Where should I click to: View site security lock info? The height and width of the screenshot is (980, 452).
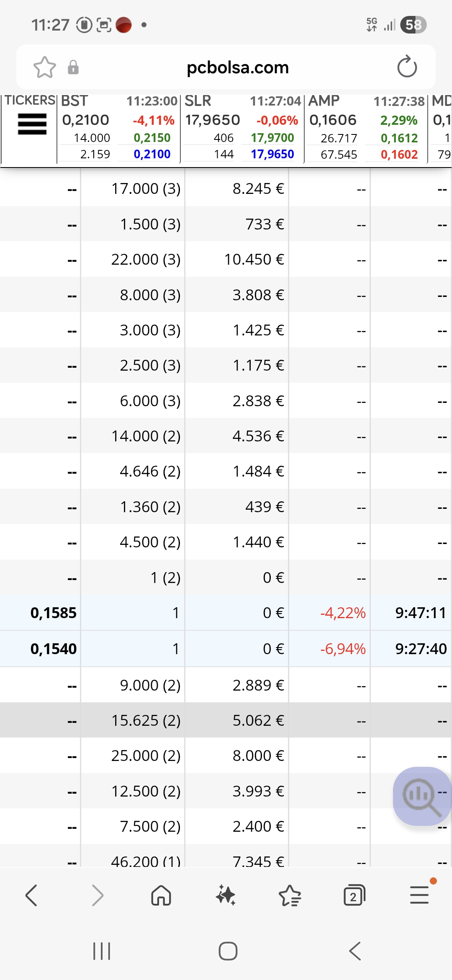[x=73, y=67]
